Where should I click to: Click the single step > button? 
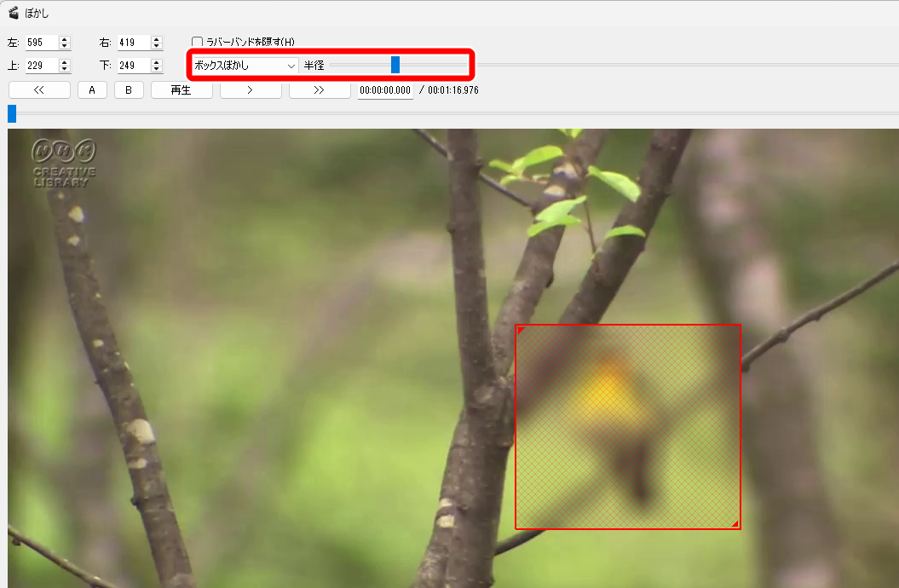point(251,90)
